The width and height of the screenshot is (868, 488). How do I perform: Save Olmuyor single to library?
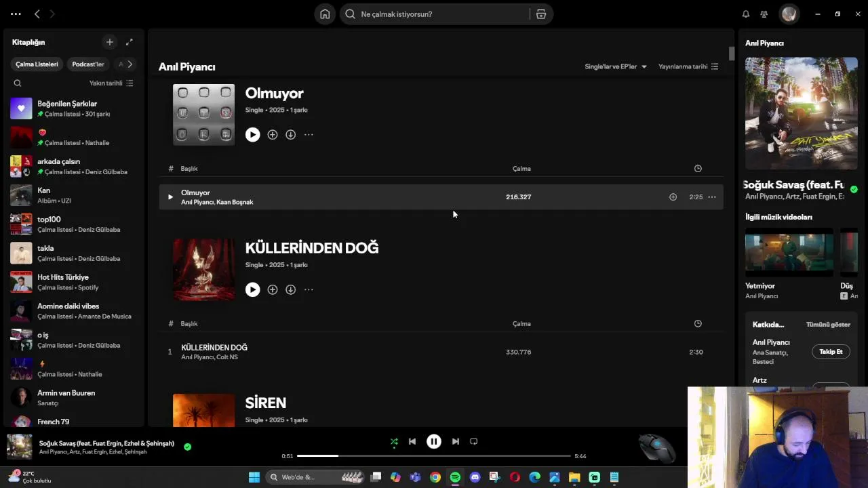click(273, 135)
